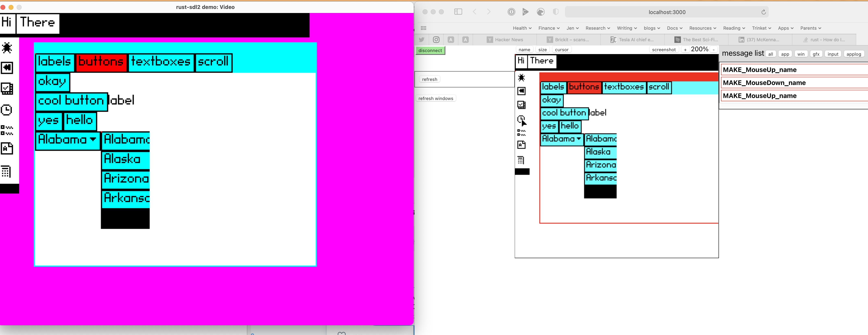Click the calculator icon in SDL sidebar
Image resolution: width=868 pixels, height=335 pixels.
pyautogui.click(x=6, y=171)
